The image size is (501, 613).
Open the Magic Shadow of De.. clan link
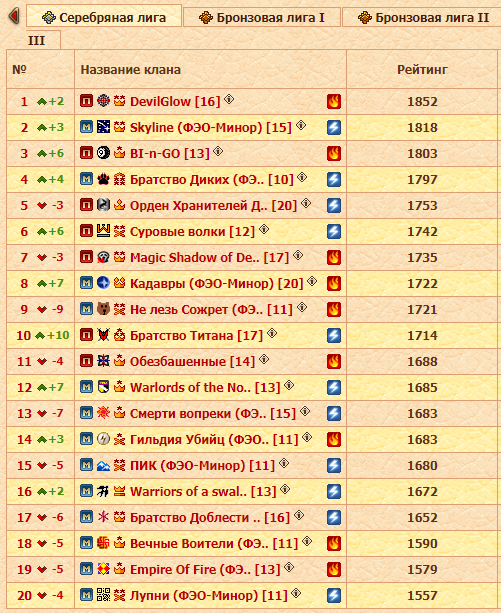pyautogui.click(x=209, y=258)
